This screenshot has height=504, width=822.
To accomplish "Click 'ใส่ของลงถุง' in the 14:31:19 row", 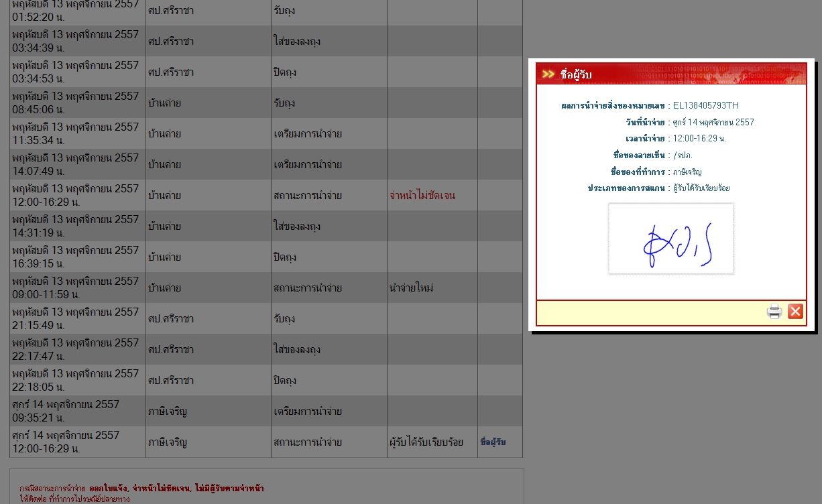I will pos(297,227).
